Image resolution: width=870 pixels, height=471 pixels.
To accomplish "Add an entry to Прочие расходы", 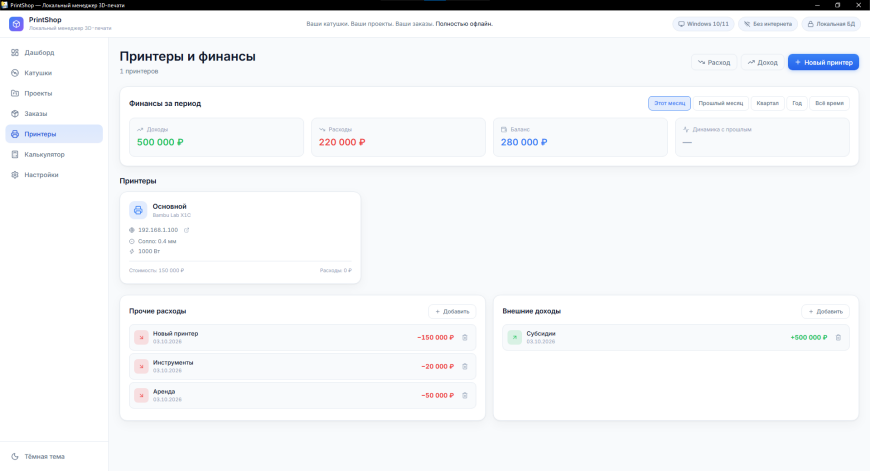I will pyautogui.click(x=452, y=311).
